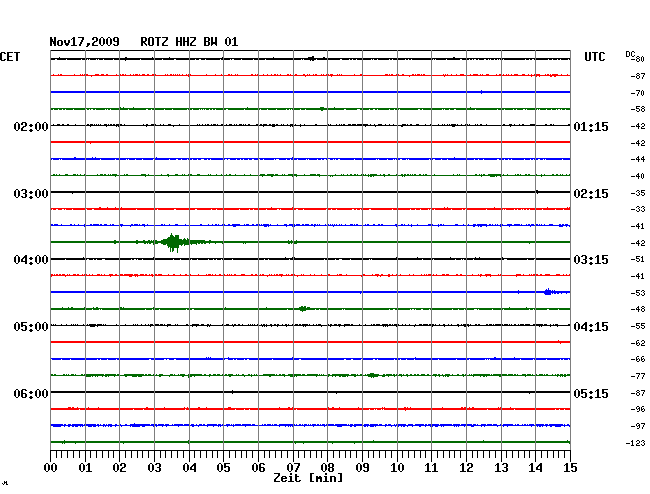The height and width of the screenshot is (494, 650).
Task: Click the DC offset value -62
Action: [x=638, y=343]
